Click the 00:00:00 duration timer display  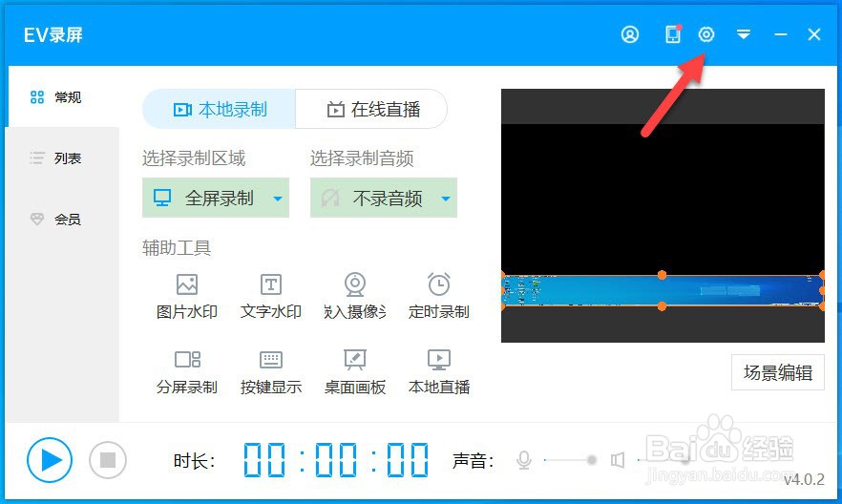tap(336, 460)
